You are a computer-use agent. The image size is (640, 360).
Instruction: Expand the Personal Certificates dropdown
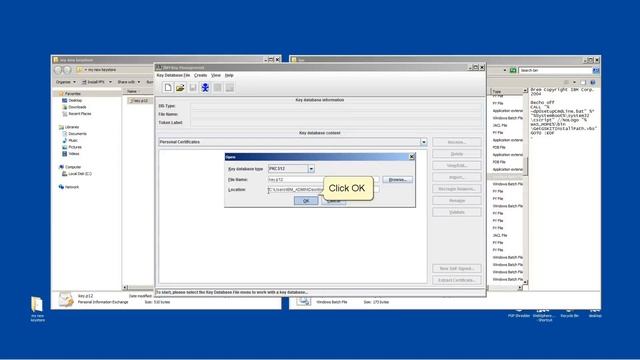pyautogui.click(x=424, y=142)
